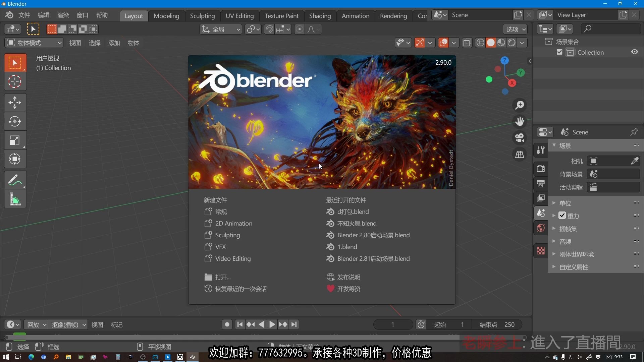Click the outliner search field

pyautogui.click(x=610, y=29)
